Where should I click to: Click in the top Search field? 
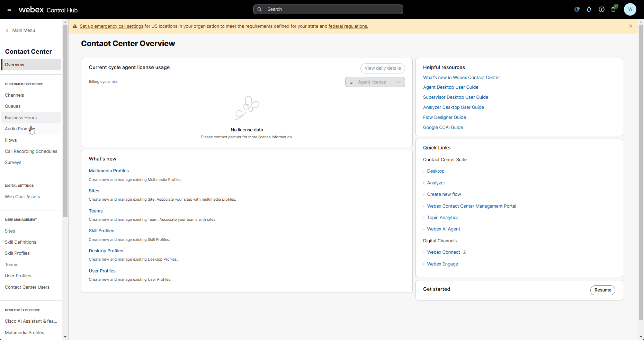pyautogui.click(x=328, y=9)
